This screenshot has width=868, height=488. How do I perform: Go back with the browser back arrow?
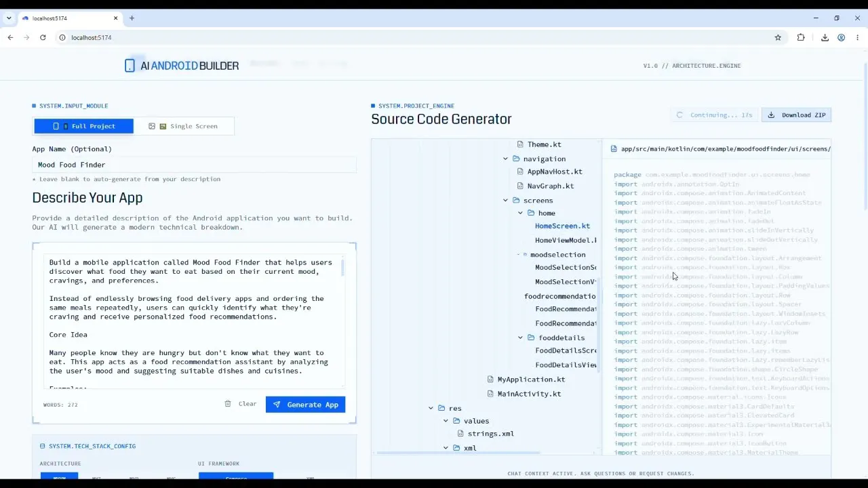coord(10,37)
